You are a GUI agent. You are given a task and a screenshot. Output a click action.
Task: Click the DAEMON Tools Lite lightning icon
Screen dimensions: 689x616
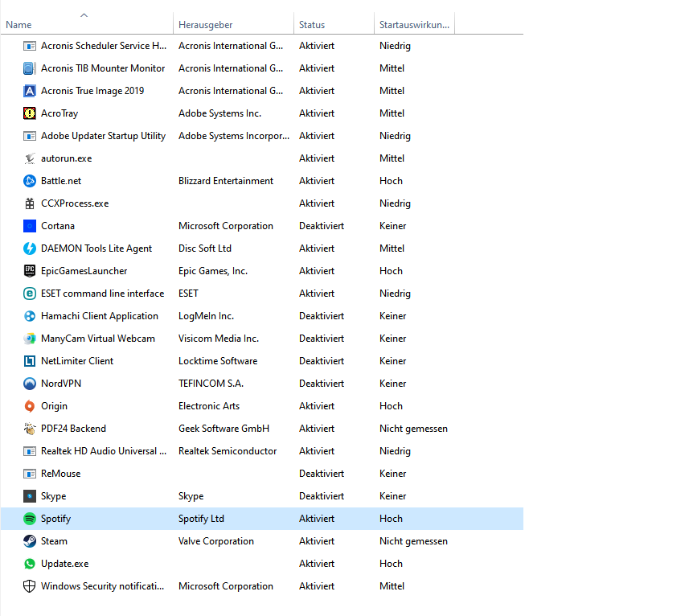click(x=30, y=248)
